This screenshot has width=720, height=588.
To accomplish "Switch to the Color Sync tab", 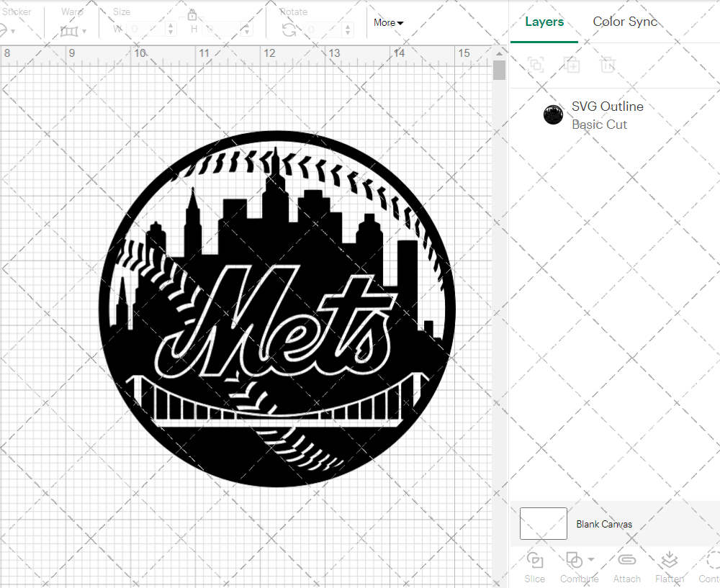I will tap(625, 22).
